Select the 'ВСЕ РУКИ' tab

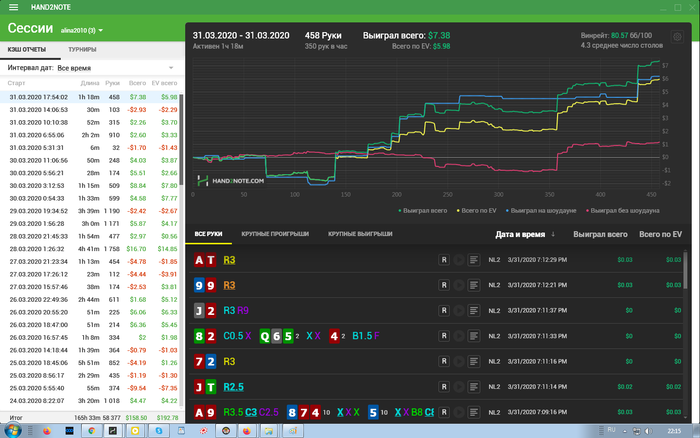tap(208, 234)
